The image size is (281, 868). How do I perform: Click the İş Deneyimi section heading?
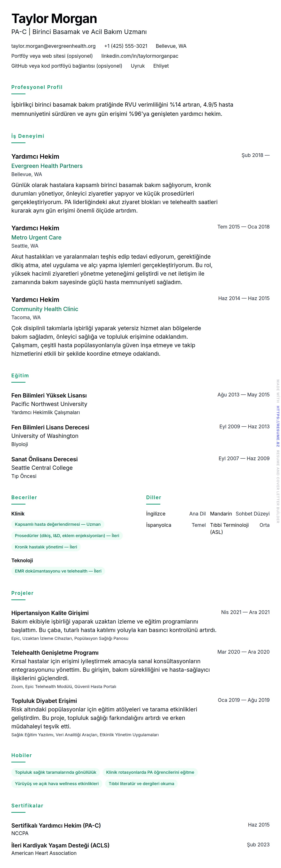28,136
